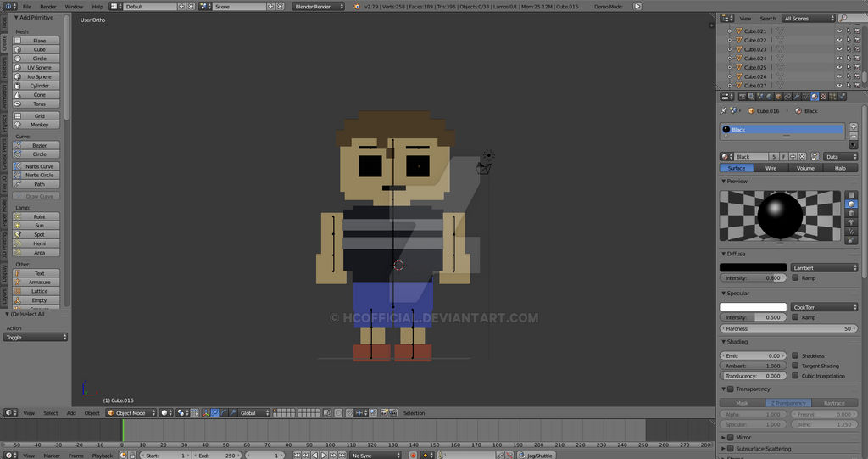Viewport: 868px width, 459px height.
Task: Open the Blender Render engine dropdown
Action: 319,7
